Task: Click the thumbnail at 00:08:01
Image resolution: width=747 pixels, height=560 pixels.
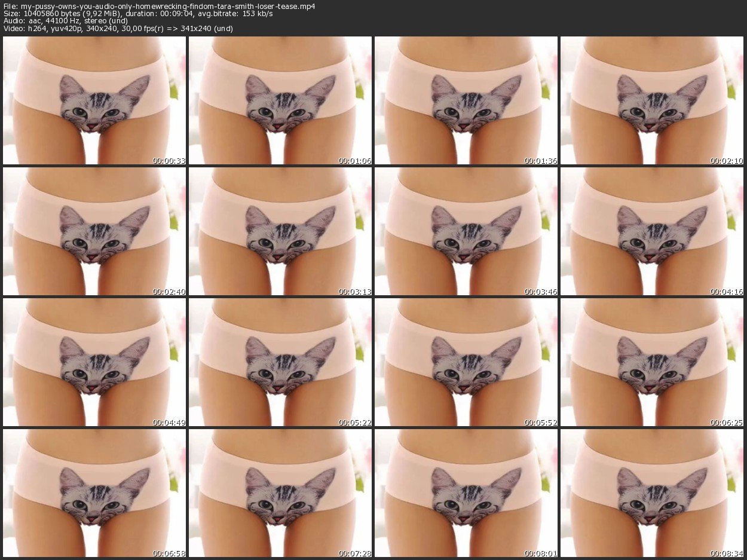Action: (x=466, y=493)
